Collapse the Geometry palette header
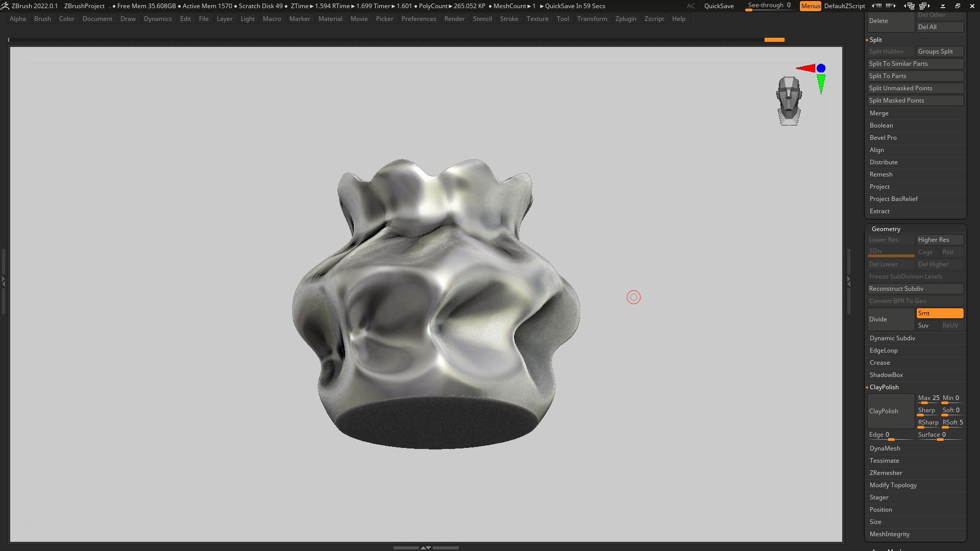The height and width of the screenshot is (551, 980). point(886,229)
